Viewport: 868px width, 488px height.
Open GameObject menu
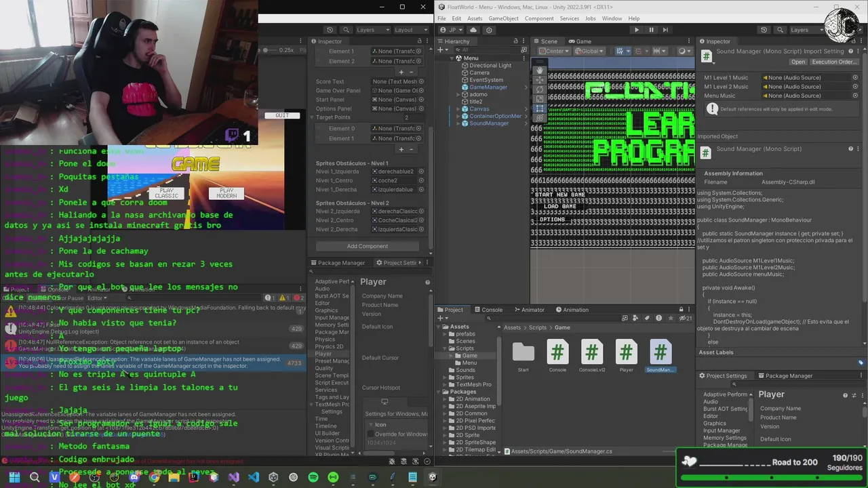503,18
